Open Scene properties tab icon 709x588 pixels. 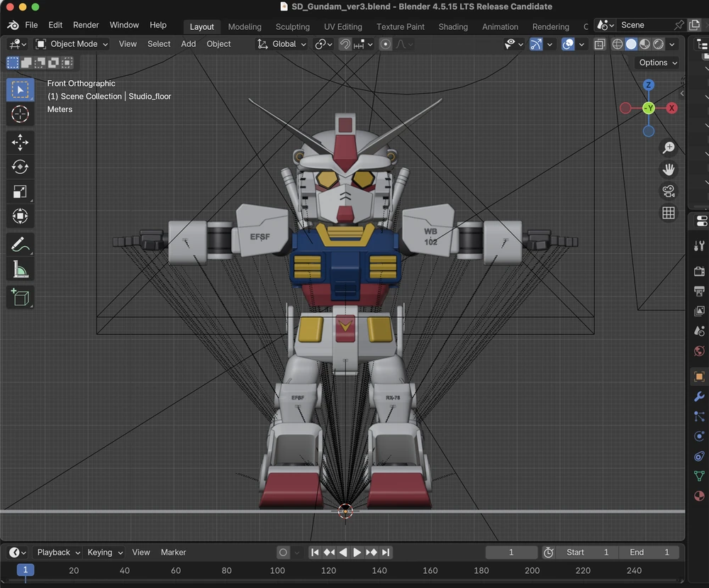click(699, 331)
